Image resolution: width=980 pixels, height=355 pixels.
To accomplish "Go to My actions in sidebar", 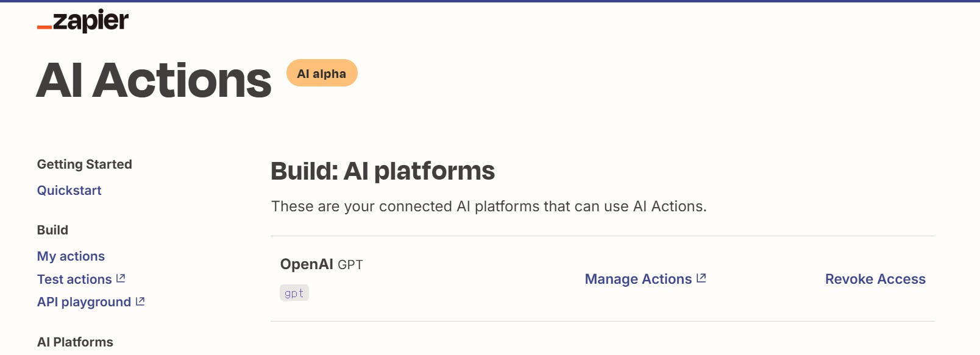I will point(71,256).
